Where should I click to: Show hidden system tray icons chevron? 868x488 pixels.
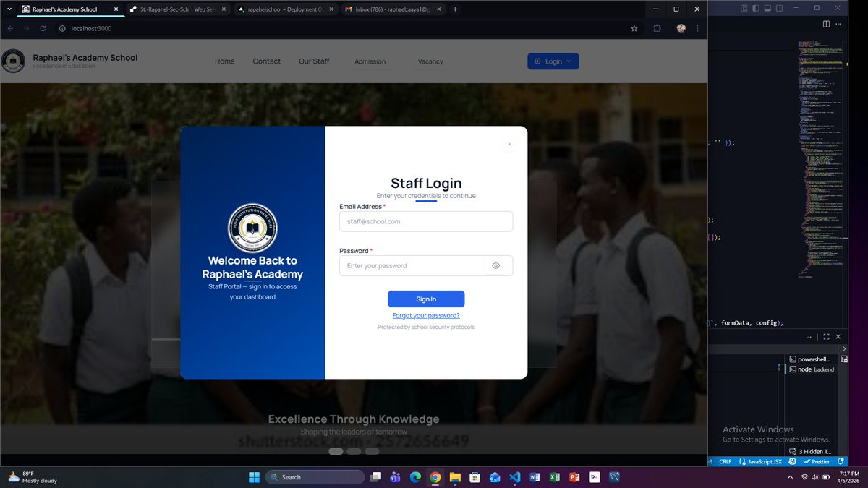(790, 477)
